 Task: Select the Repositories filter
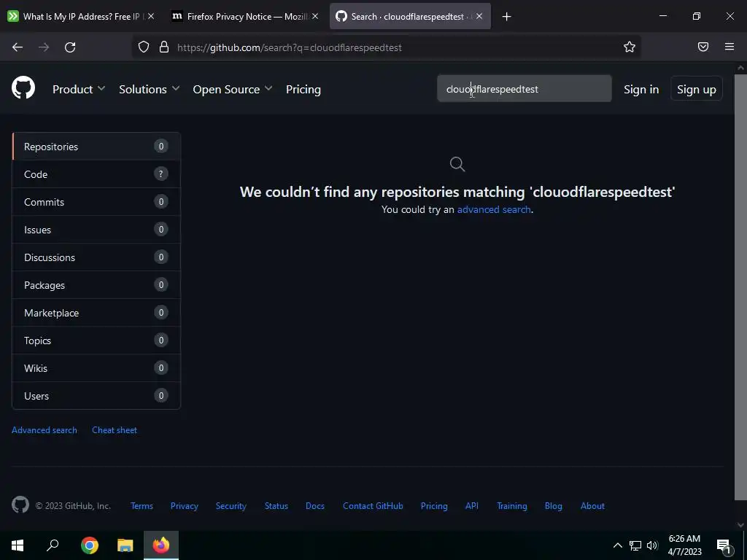pyautogui.click(x=96, y=147)
